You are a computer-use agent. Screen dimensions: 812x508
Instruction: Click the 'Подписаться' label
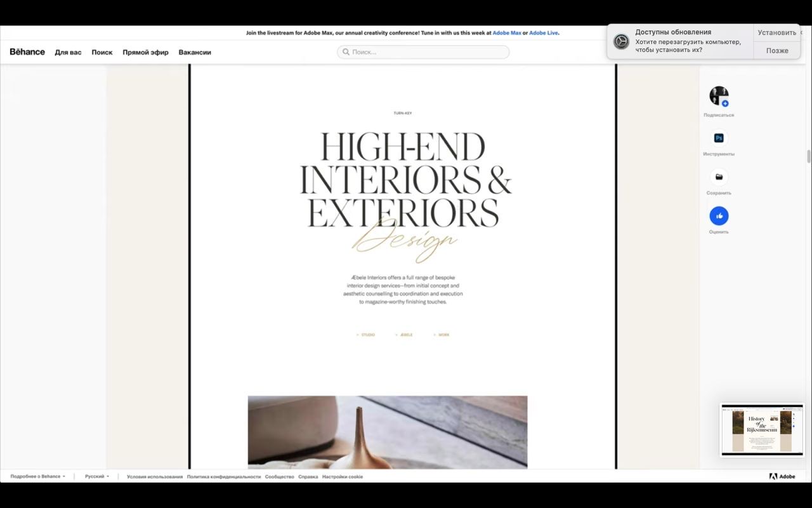click(x=719, y=115)
